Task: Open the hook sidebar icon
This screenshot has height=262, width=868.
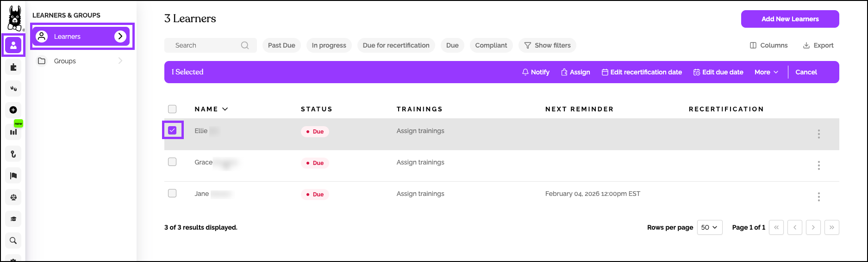Action: 13,154
